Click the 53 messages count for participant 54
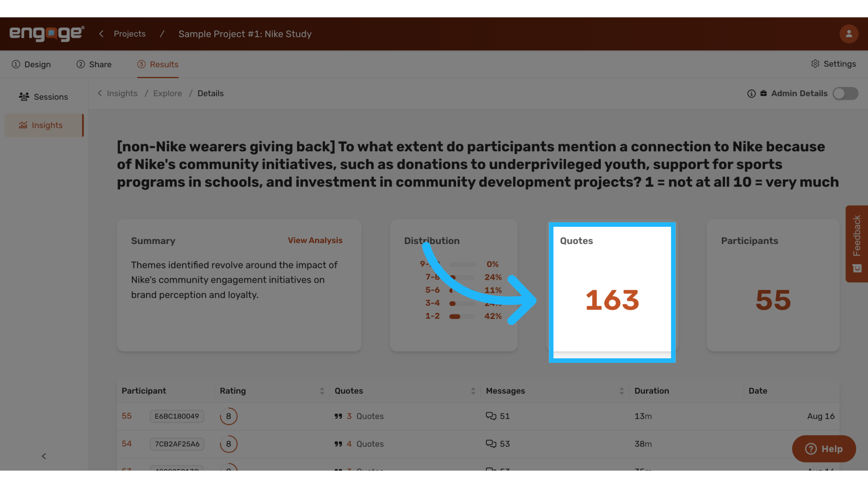The width and height of the screenshot is (868, 488). [505, 444]
